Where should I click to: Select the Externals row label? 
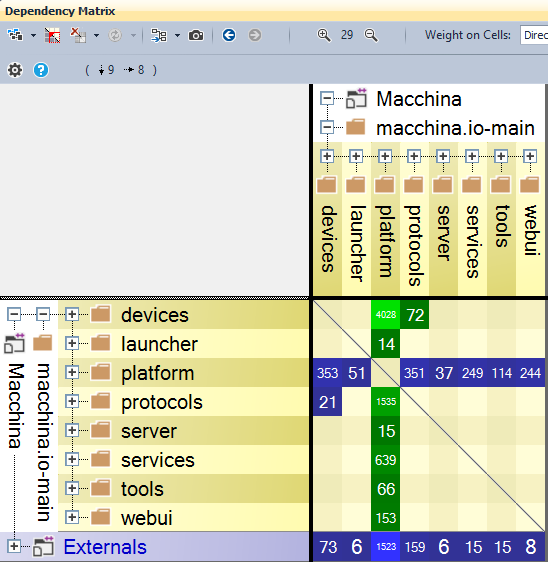[105, 547]
